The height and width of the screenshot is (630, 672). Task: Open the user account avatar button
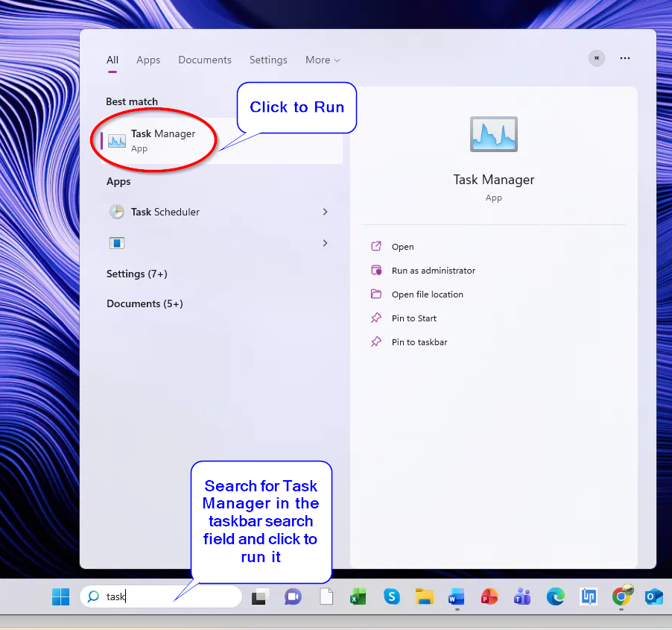pyautogui.click(x=596, y=58)
